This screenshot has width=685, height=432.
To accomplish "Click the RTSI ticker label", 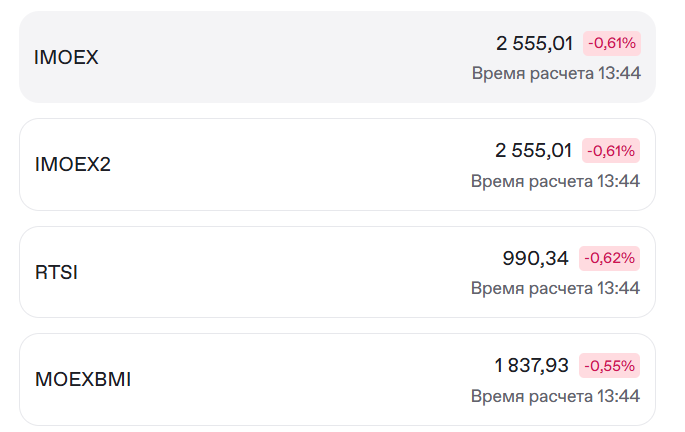I will pos(56,272).
